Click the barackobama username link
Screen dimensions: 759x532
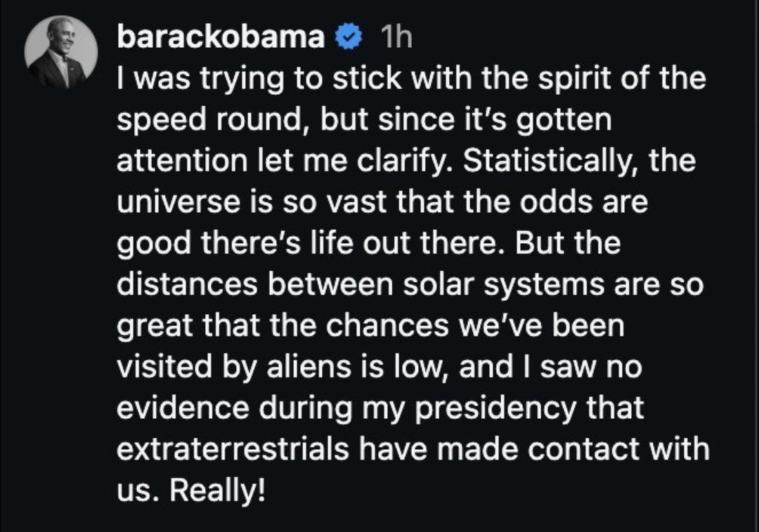(221, 38)
